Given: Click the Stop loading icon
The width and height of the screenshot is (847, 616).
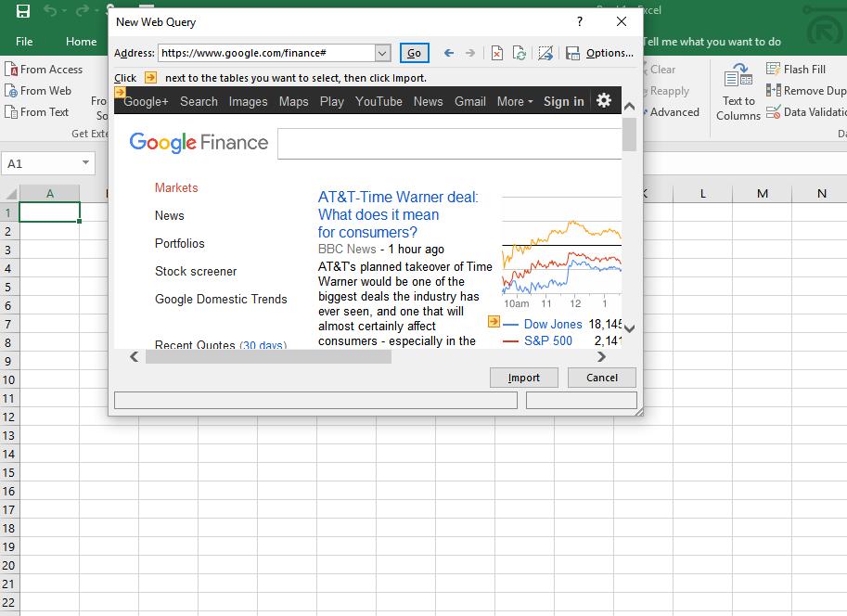Looking at the screenshot, I should pyautogui.click(x=497, y=53).
